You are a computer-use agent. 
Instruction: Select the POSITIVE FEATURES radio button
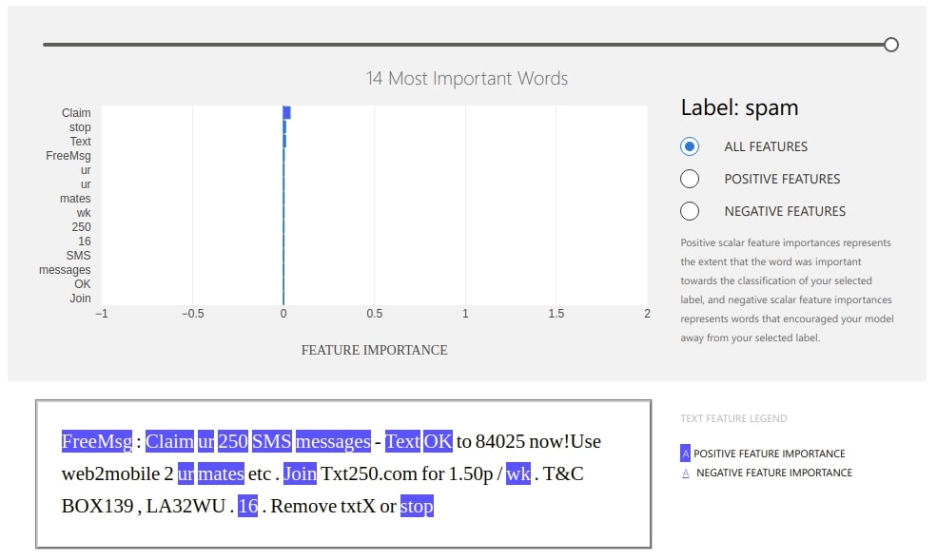(690, 179)
